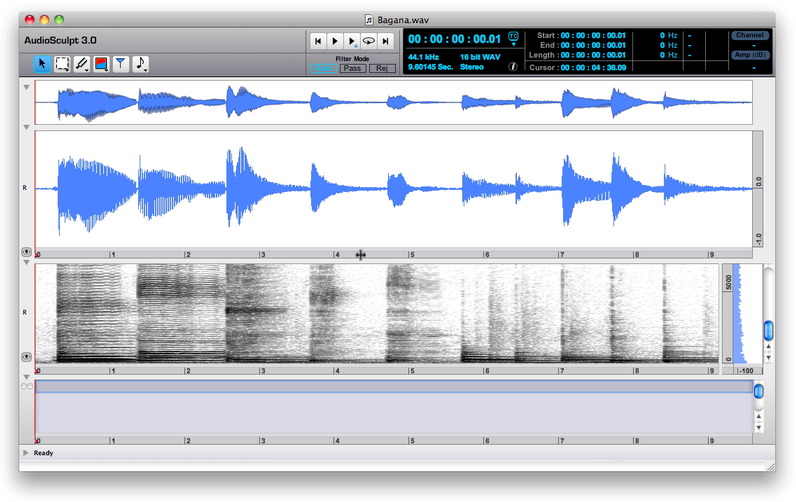
Task: Collapse the main waveform pane triangle
Action: pyautogui.click(x=26, y=127)
